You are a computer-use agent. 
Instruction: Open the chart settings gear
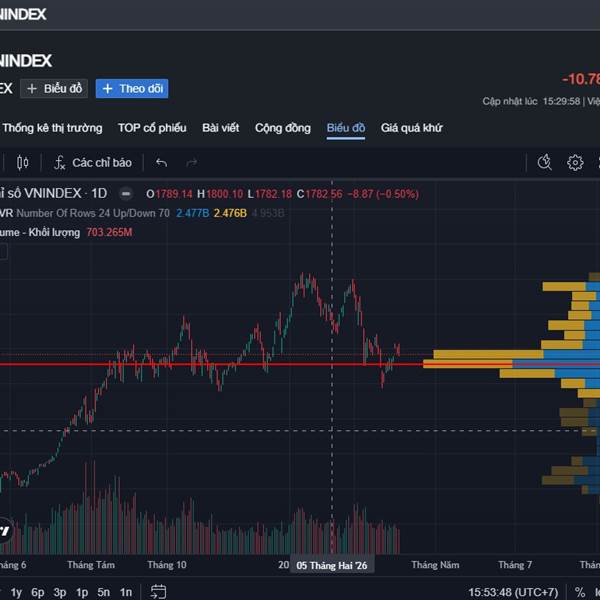point(575,162)
